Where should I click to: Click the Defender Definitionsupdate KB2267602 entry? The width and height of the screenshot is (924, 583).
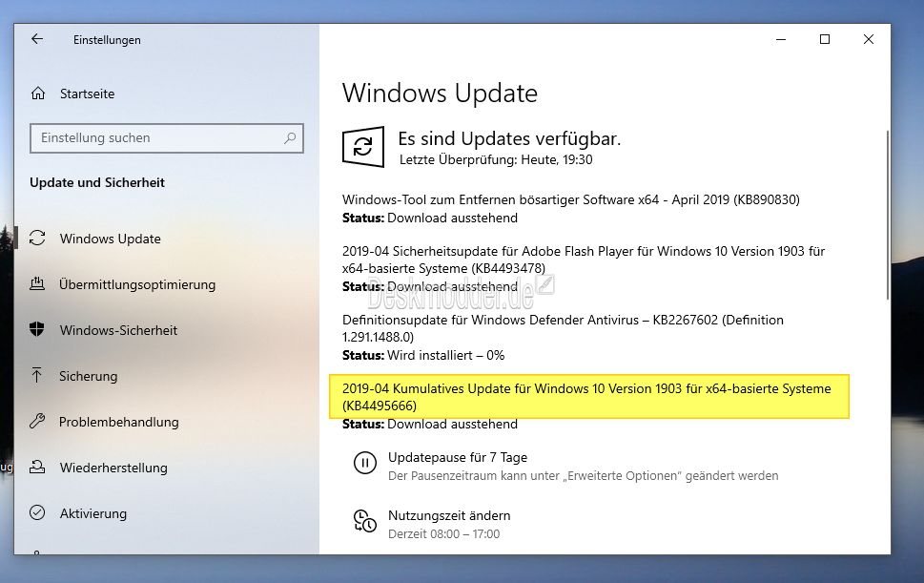563,328
